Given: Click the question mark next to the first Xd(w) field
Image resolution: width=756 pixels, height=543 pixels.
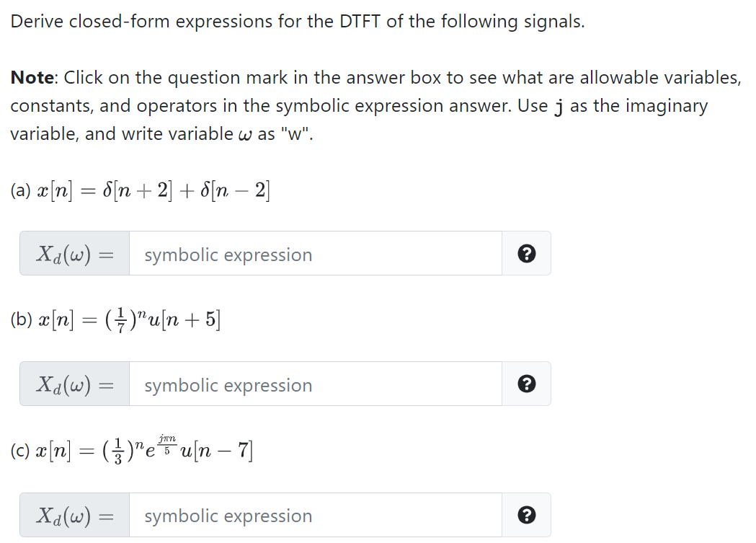Looking at the screenshot, I should pyautogui.click(x=526, y=253).
